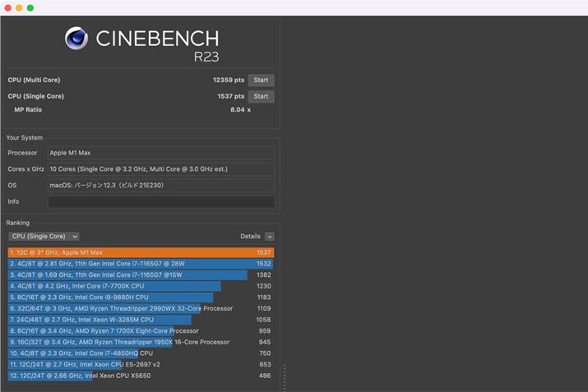Open the CPU (Single Core) ranking dropdown

pyautogui.click(x=44, y=237)
